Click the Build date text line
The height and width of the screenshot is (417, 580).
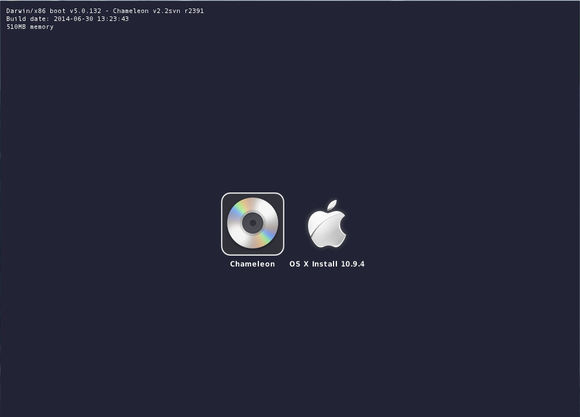67,19
